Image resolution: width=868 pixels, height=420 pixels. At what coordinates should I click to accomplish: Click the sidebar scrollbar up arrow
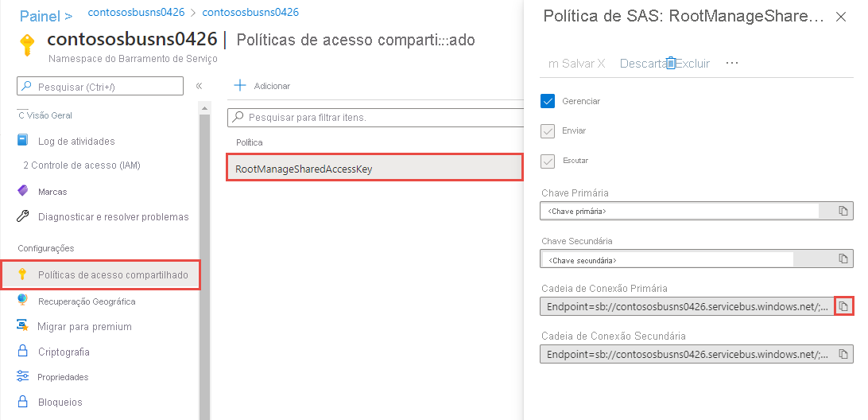[204, 109]
